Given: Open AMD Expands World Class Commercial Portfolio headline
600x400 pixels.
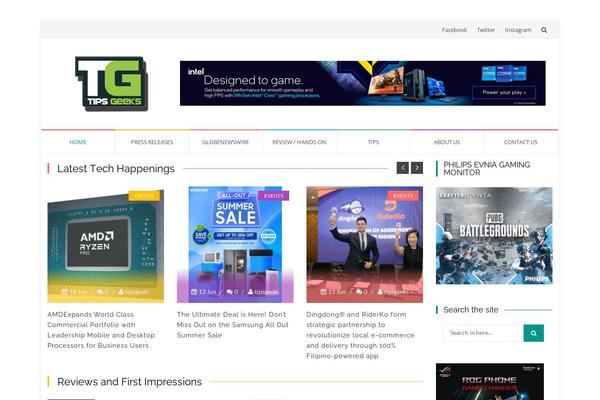Looking at the screenshot, I should tap(101, 330).
